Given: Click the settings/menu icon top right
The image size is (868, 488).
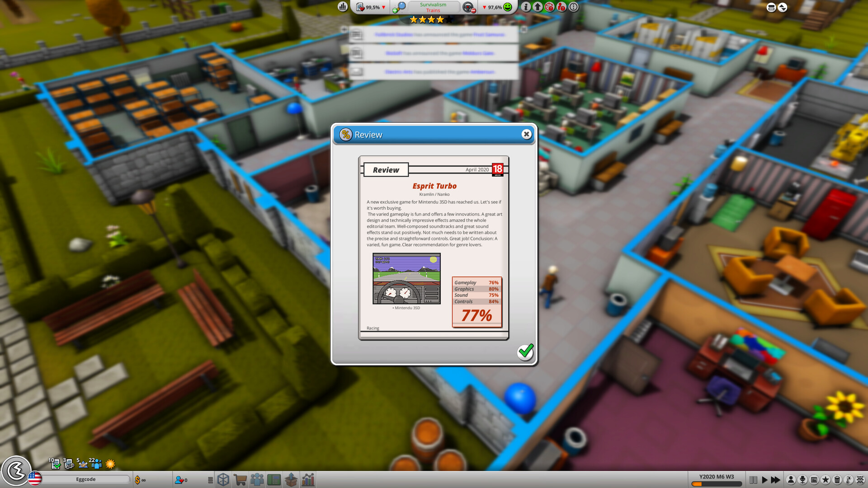Looking at the screenshot, I should coord(773,7).
